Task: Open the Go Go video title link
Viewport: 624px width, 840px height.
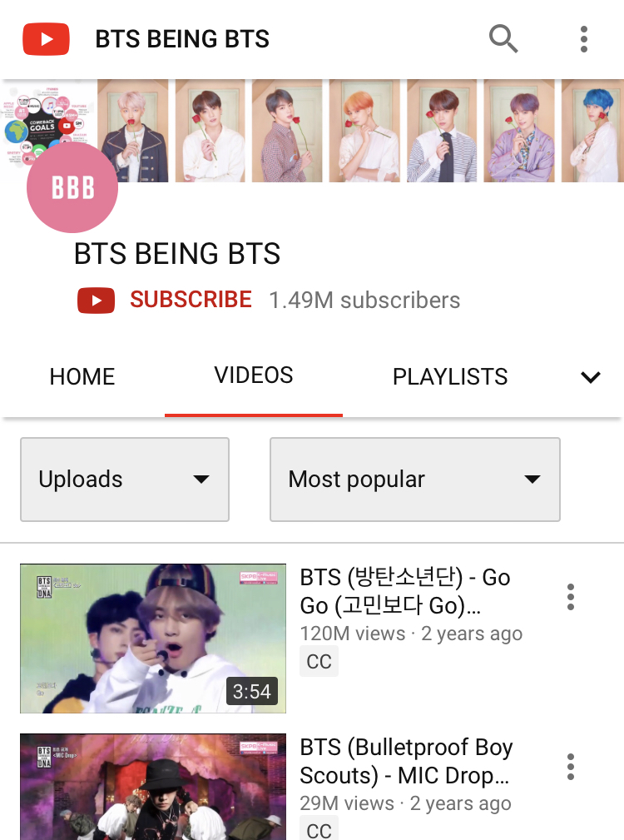Action: [405, 591]
